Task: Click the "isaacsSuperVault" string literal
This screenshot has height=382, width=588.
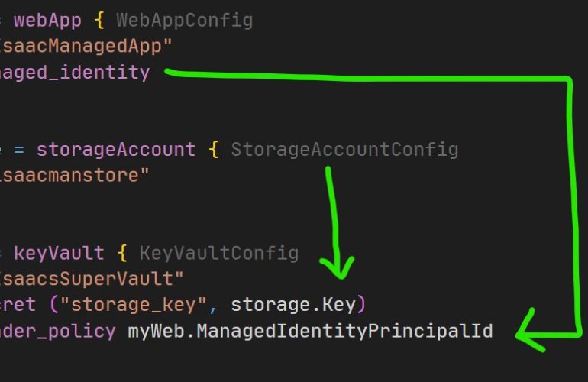Action: pos(92,279)
